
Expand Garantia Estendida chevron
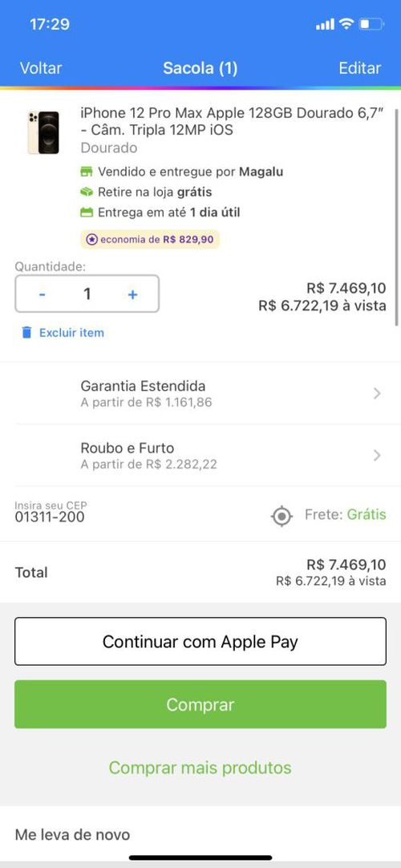[x=377, y=394]
